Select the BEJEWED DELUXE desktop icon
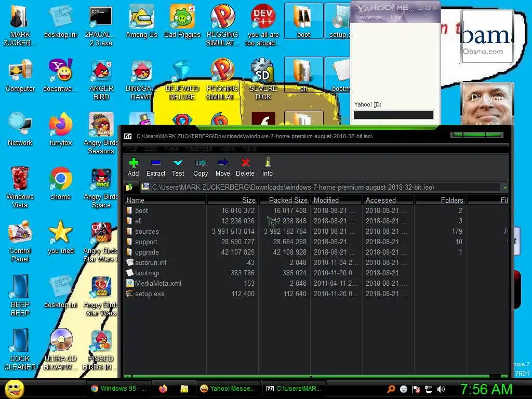The image size is (532, 399). 182,79
